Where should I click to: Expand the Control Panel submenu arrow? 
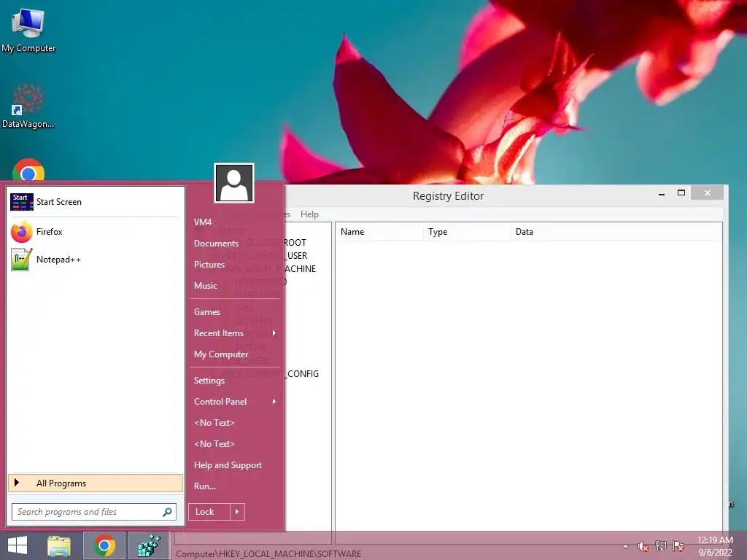(x=274, y=402)
